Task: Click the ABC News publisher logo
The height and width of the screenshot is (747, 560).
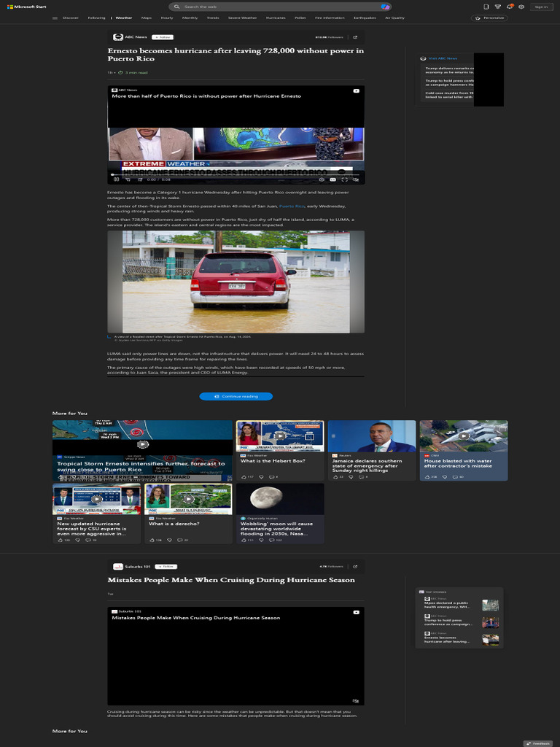Action: [117, 37]
